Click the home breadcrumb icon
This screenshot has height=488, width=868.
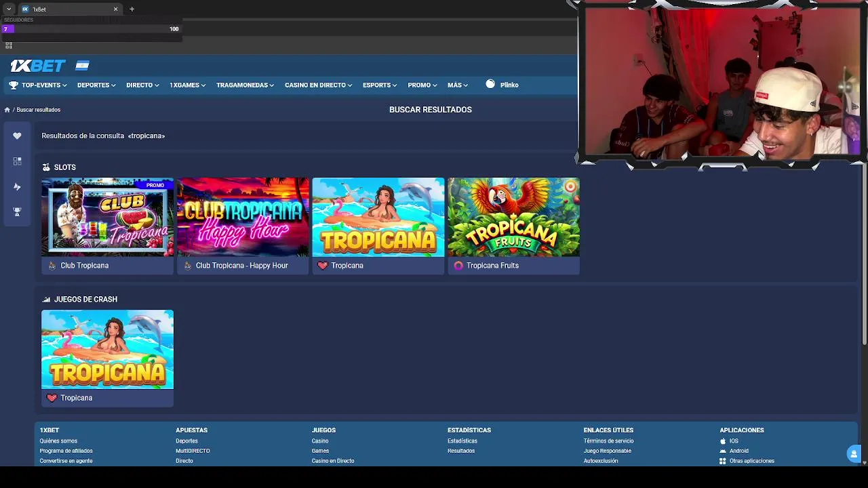pos(7,110)
